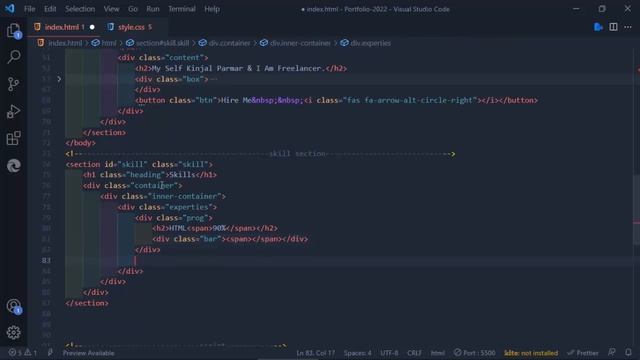640x360 pixels.
Task: Expand the folded div class box line
Action: (x=59, y=79)
